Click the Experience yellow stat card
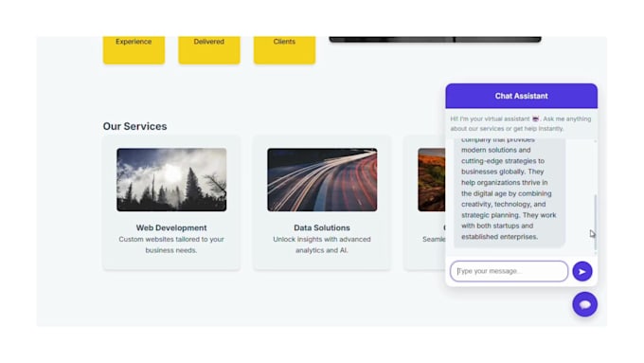This screenshot has width=644, height=363. pyautogui.click(x=134, y=49)
